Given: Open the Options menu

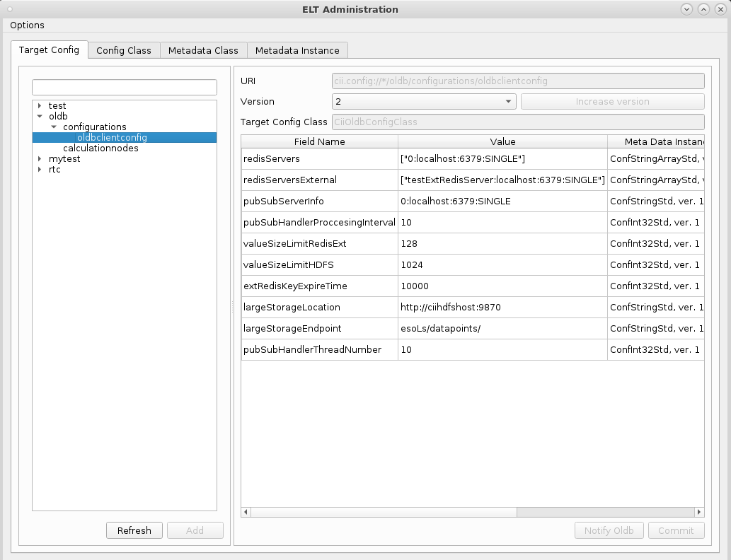Looking at the screenshot, I should 27,25.
